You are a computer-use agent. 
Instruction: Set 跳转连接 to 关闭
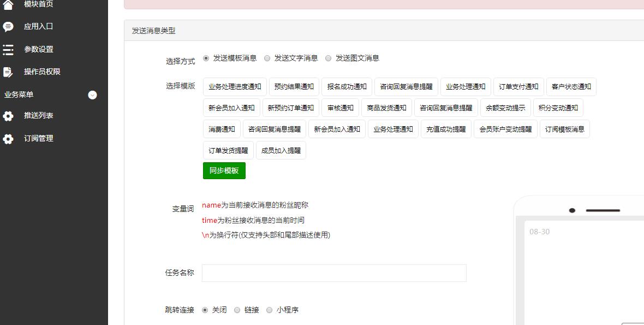click(x=205, y=310)
